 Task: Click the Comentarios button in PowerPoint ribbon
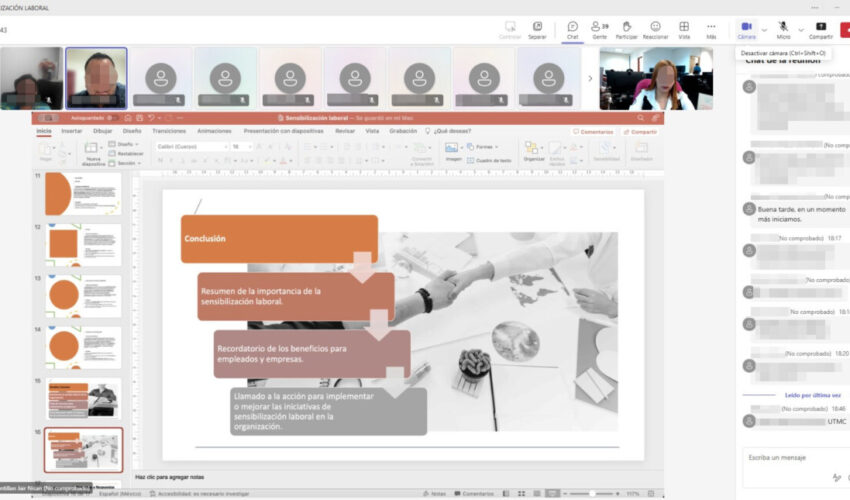tap(593, 132)
